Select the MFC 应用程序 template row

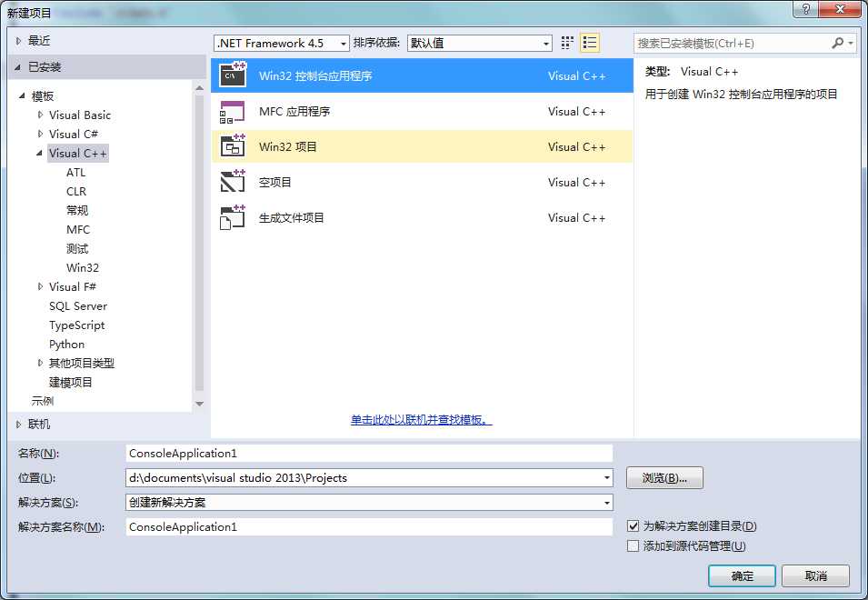point(422,111)
